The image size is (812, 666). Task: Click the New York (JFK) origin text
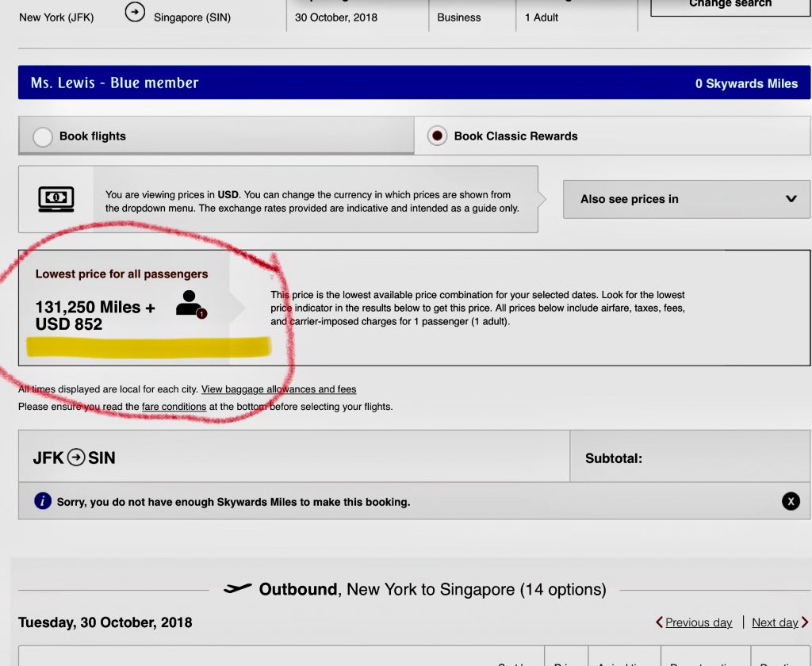pyautogui.click(x=56, y=17)
